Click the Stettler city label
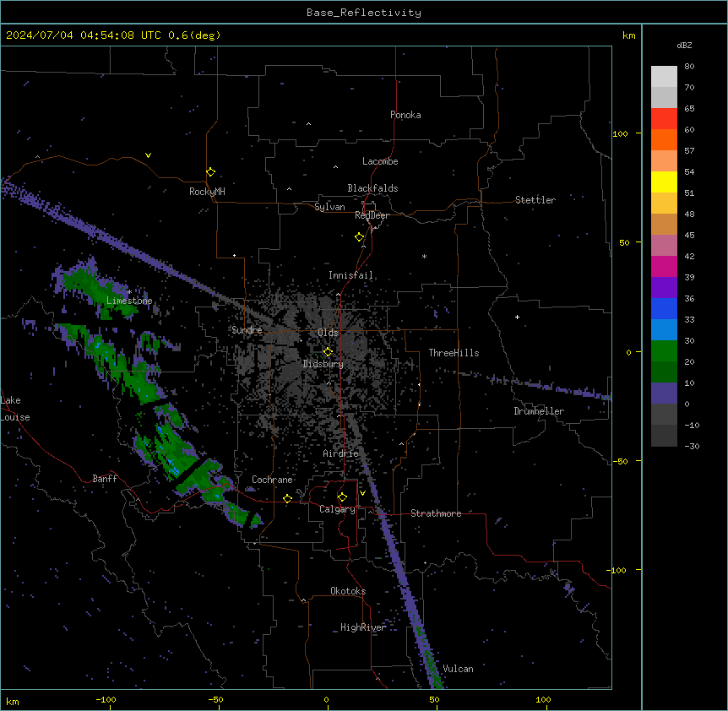This screenshot has height=711, width=728. (x=535, y=200)
